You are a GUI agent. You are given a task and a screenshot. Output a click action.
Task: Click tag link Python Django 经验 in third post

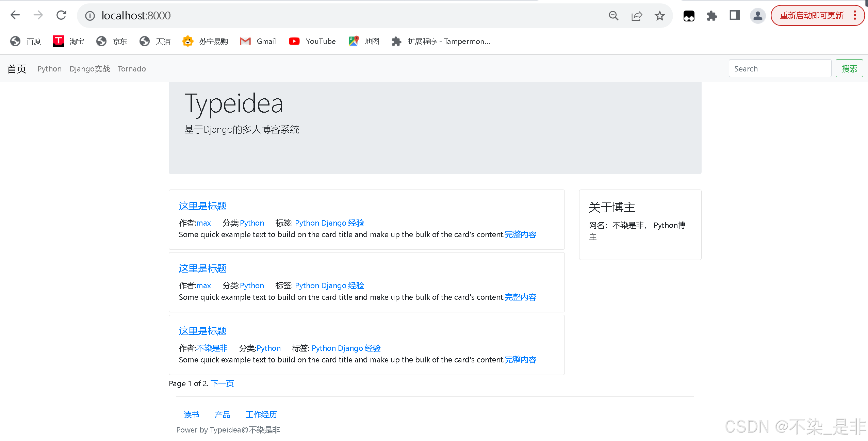[x=346, y=348]
